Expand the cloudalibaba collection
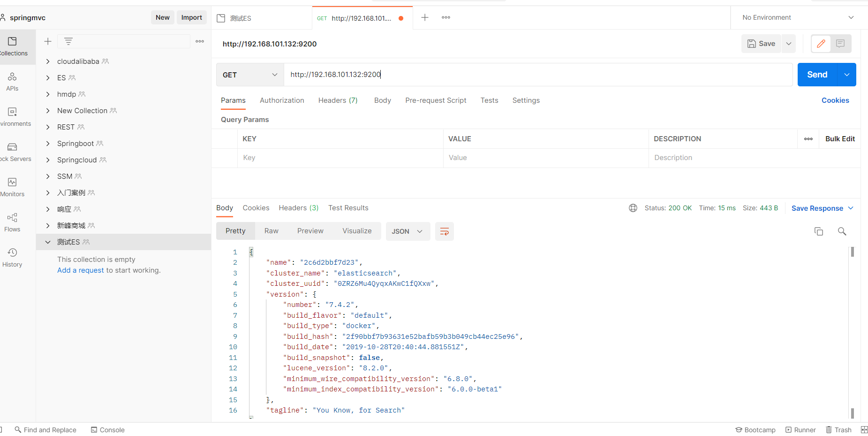This screenshot has height=436, width=868. coord(48,61)
